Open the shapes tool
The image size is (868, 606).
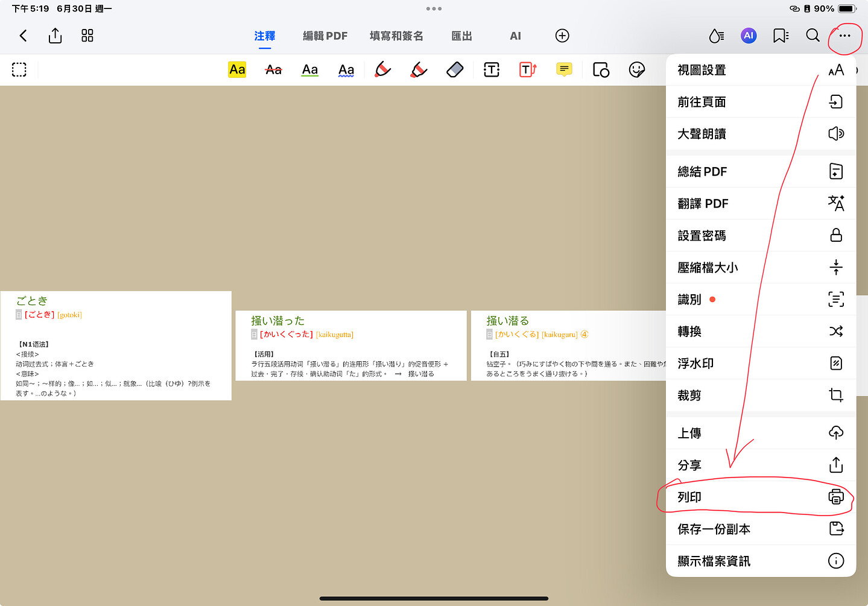click(x=601, y=70)
